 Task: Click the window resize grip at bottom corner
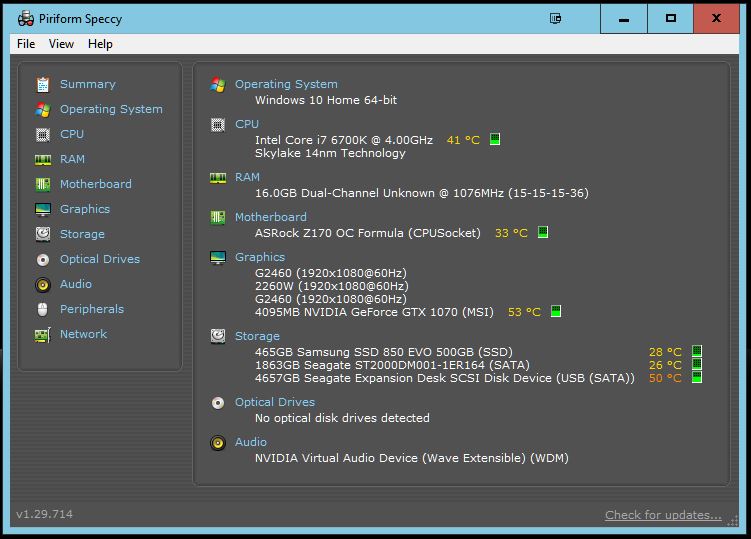[733, 521]
